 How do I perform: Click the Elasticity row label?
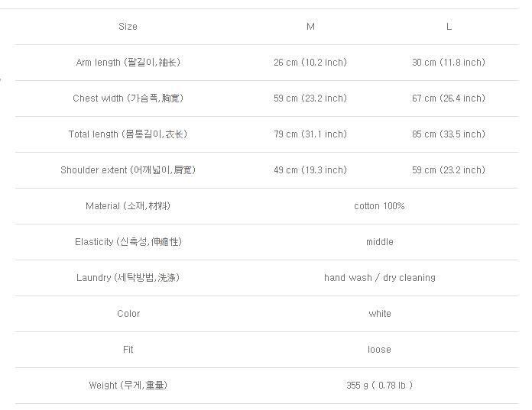tap(128, 242)
